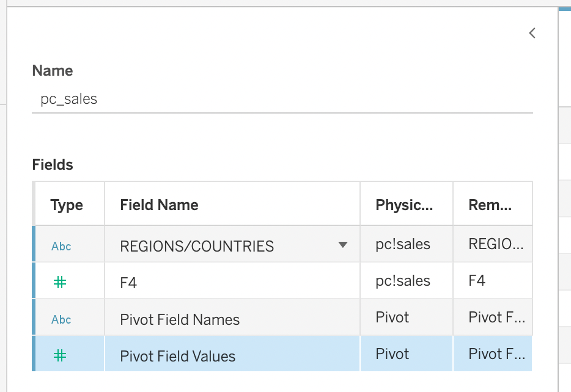Image resolution: width=571 pixels, height=392 pixels.
Task: Select the REGIONS/COUNTRIES field name
Action: coord(197,247)
